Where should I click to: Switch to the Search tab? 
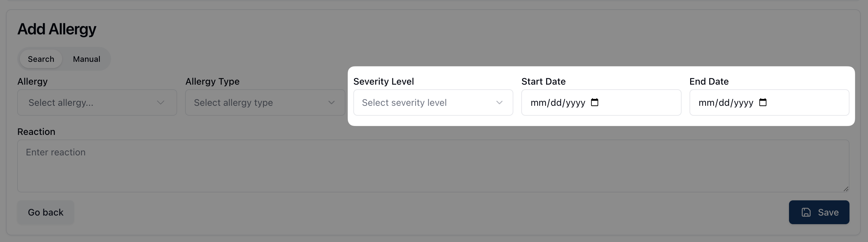coord(41,59)
